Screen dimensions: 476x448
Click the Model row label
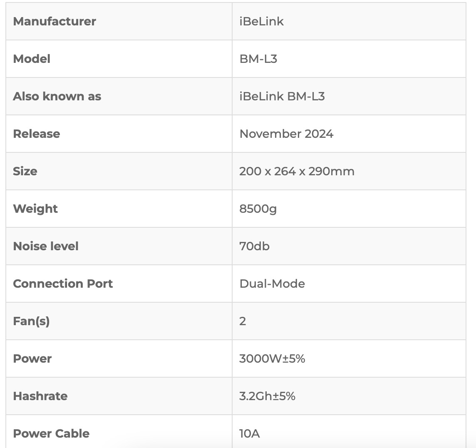coord(32,59)
